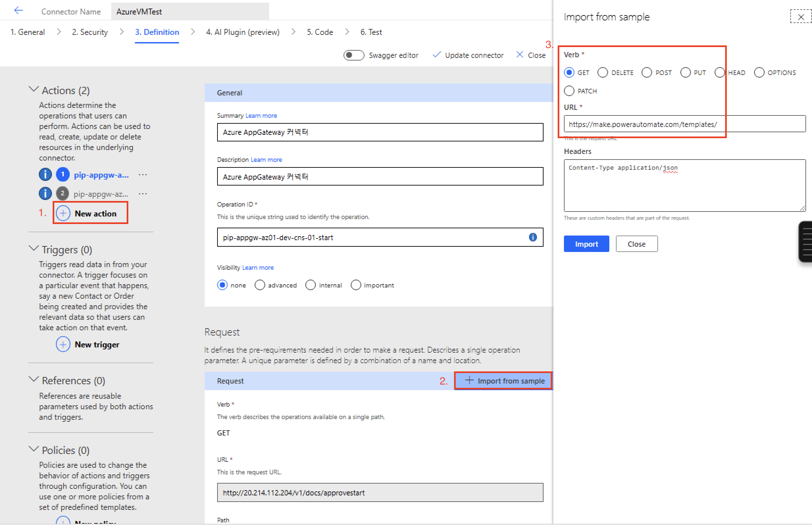Click the Operation ID input field

[x=380, y=237]
